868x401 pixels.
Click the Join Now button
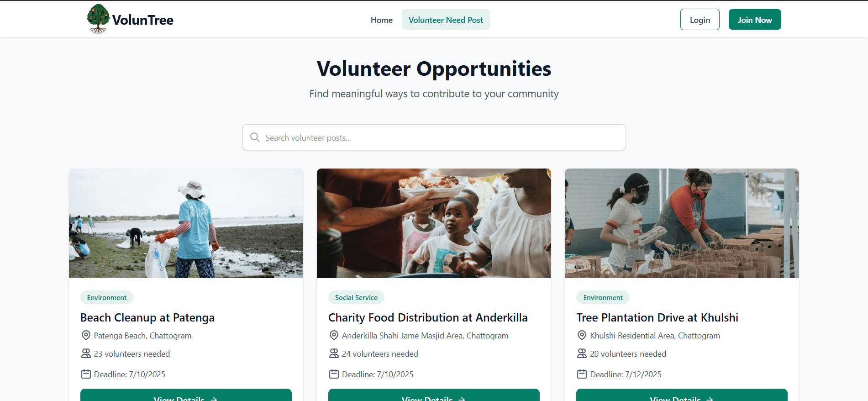click(x=754, y=20)
